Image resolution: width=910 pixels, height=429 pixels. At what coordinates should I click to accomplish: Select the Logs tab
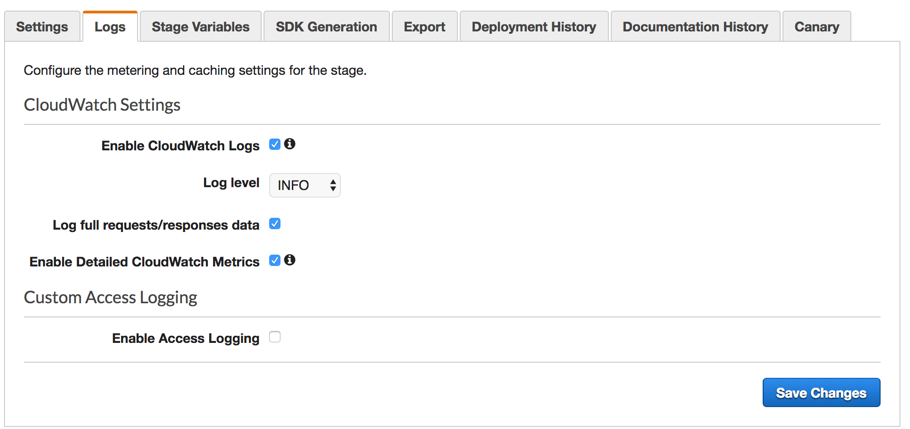point(110,27)
